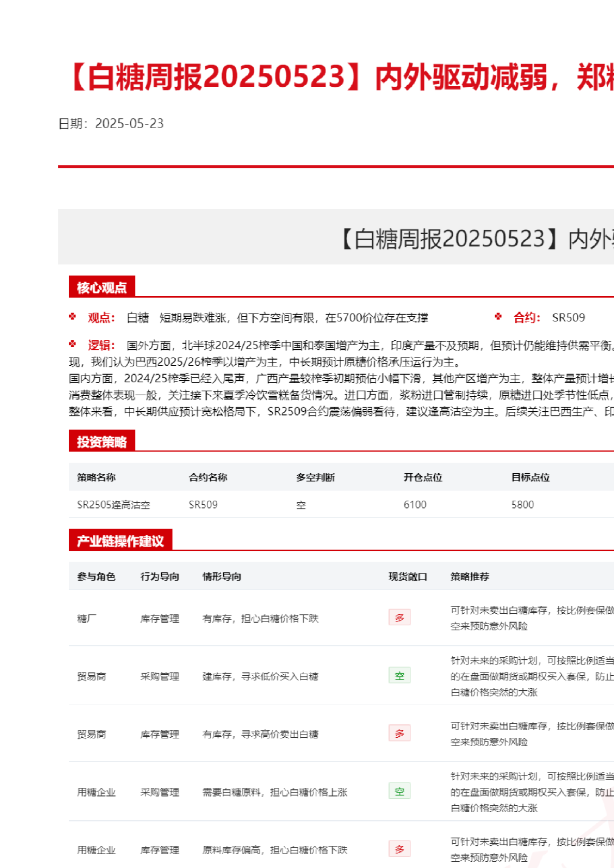
Task: Click the gray banner report title
Action: point(475,239)
